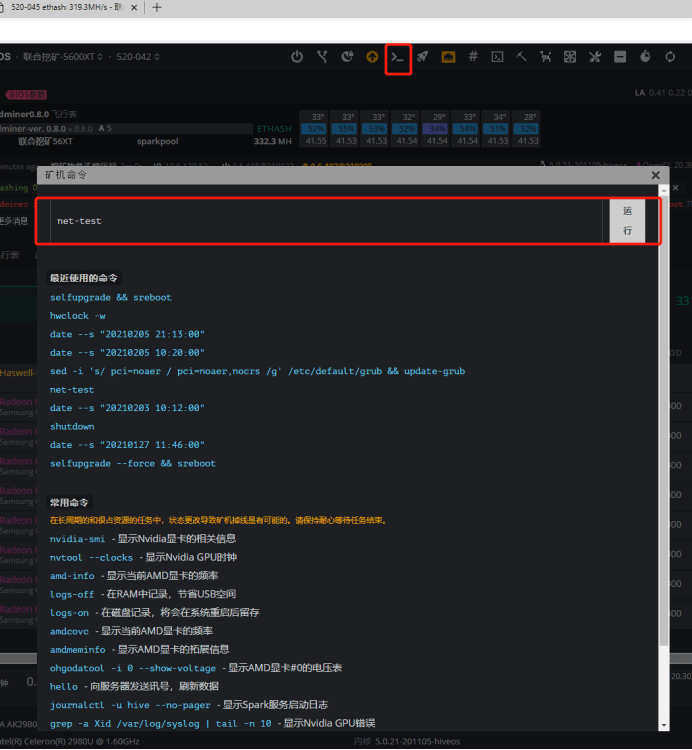The height and width of the screenshot is (750, 692).
Task: Click the orange upgrade arrow icon
Action: [x=372, y=57]
